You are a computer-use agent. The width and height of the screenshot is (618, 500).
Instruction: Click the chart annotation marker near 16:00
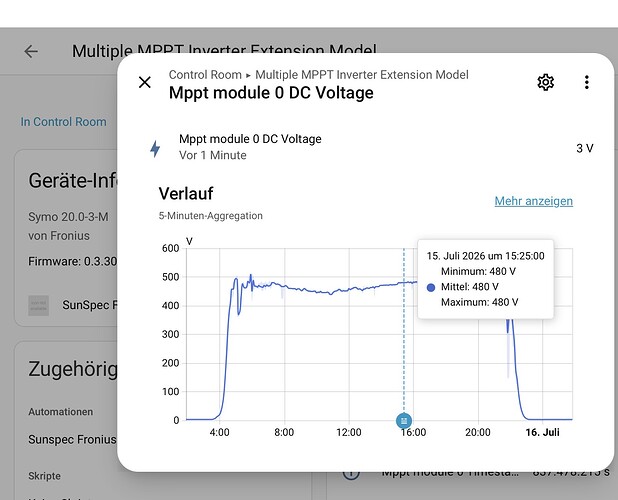[x=404, y=421]
